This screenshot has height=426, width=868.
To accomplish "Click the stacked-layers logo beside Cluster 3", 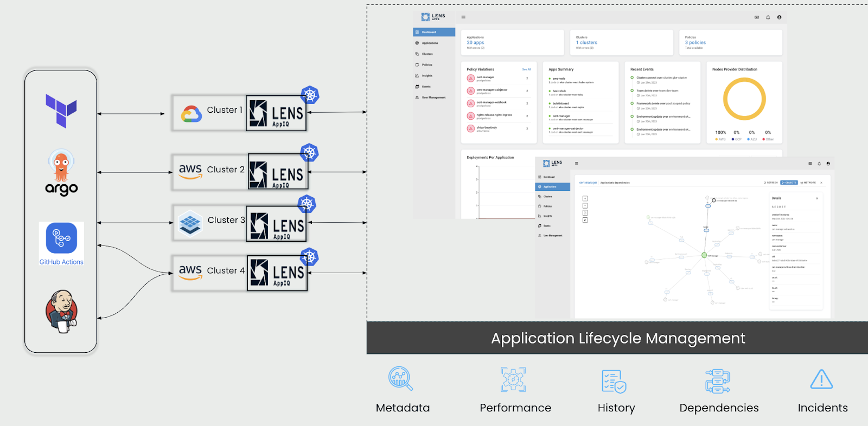I will coord(190,223).
